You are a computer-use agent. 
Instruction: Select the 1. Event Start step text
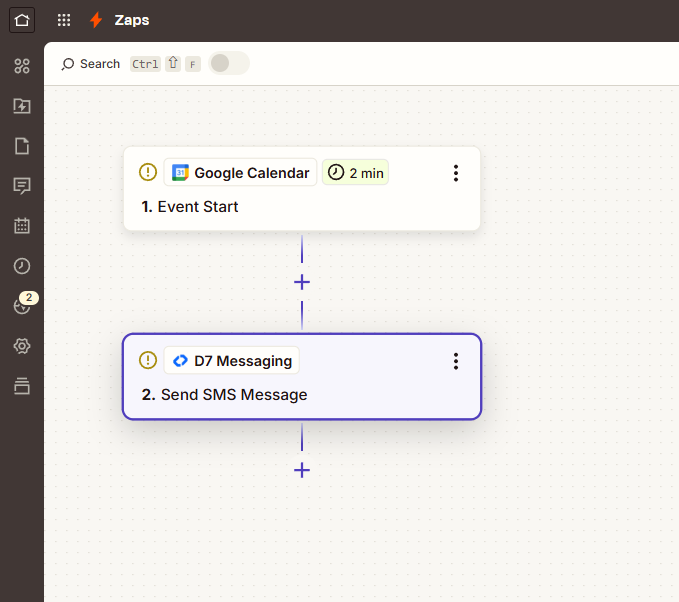coord(190,207)
